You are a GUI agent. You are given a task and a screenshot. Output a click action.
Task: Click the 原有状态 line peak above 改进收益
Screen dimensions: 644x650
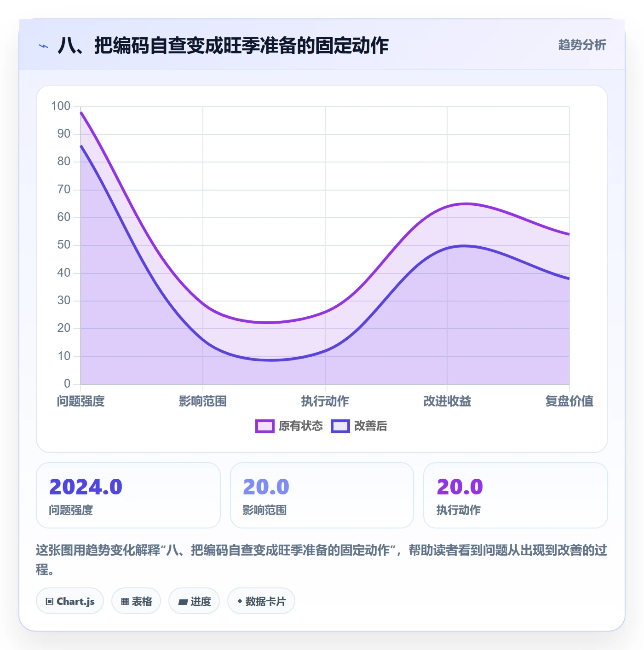pos(466,203)
